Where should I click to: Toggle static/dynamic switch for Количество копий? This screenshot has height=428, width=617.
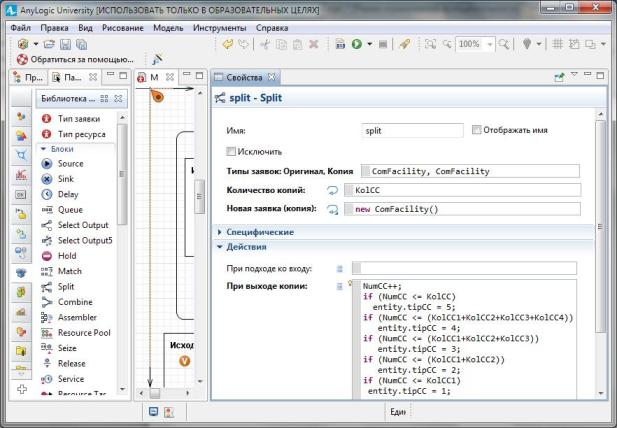(x=333, y=190)
